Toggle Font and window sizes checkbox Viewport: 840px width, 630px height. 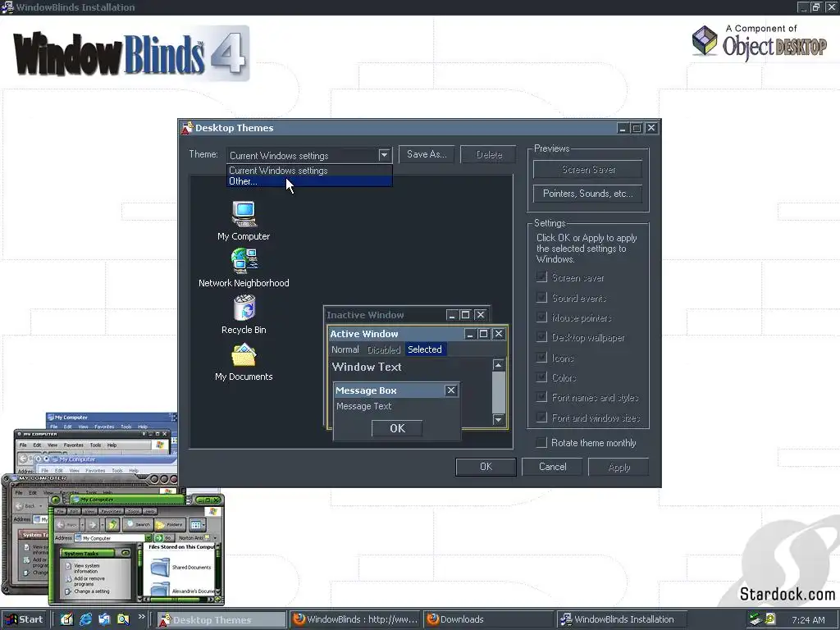(541, 418)
